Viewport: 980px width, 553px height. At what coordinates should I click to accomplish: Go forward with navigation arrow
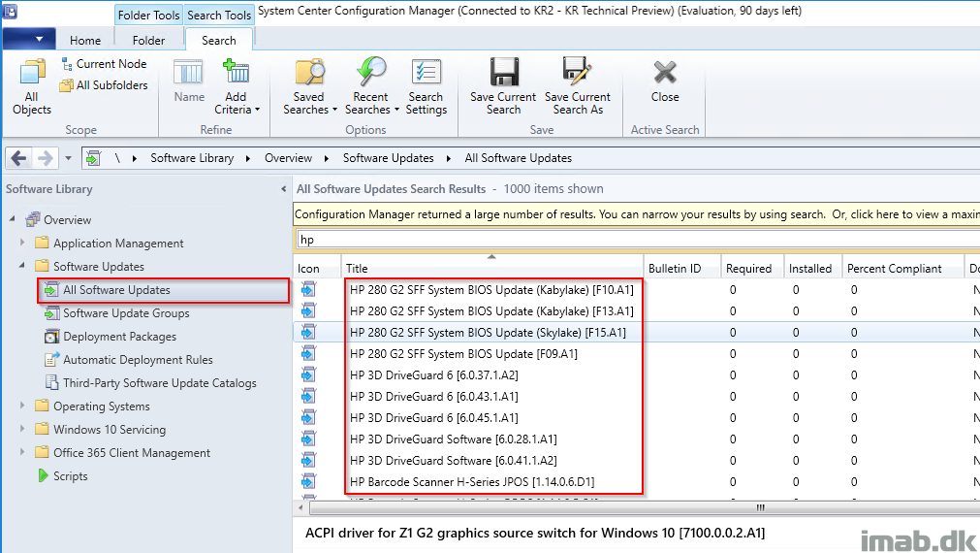45,158
